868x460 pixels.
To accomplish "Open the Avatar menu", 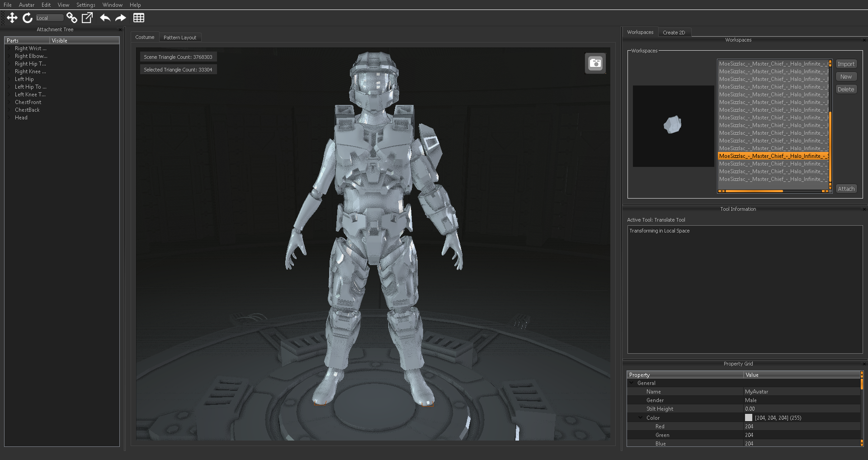I will tap(27, 5).
